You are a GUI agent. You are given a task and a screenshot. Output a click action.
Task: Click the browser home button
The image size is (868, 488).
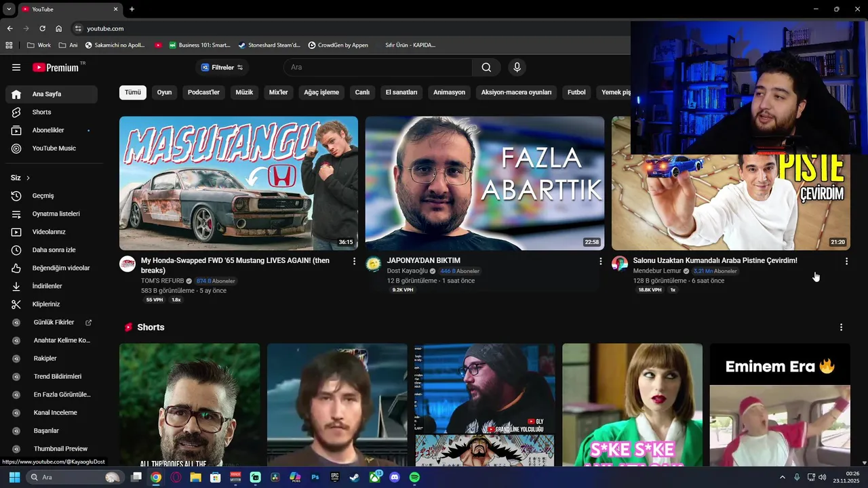coord(59,28)
